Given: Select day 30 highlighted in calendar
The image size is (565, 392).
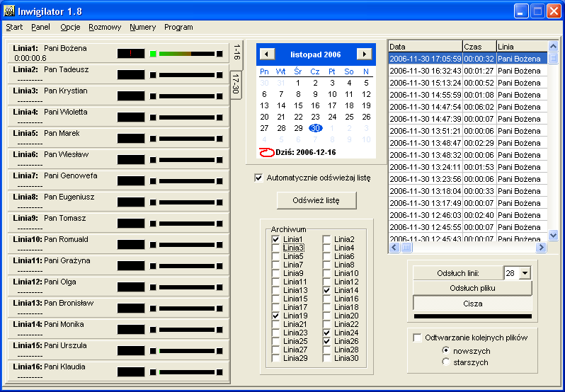Looking at the screenshot, I should [315, 128].
